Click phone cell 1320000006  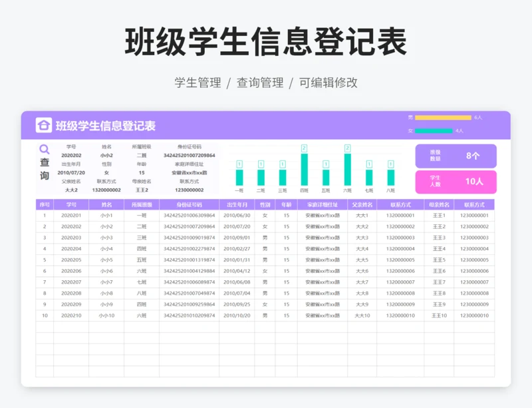(400, 271)
